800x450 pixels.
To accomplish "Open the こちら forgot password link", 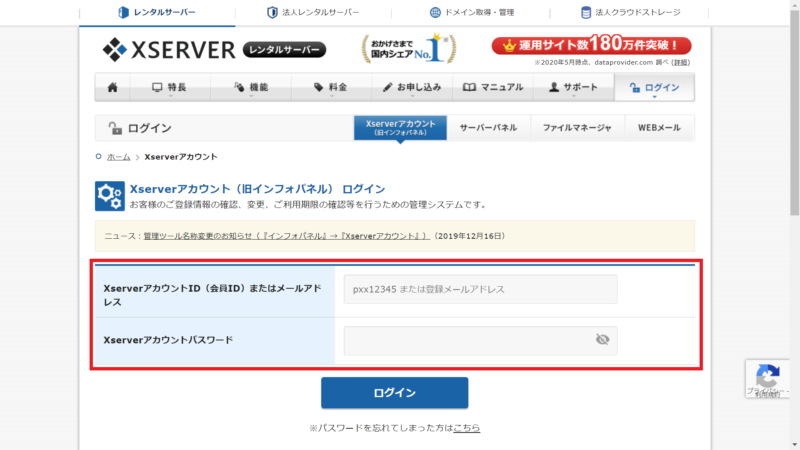I will click(x=466, y=428).
